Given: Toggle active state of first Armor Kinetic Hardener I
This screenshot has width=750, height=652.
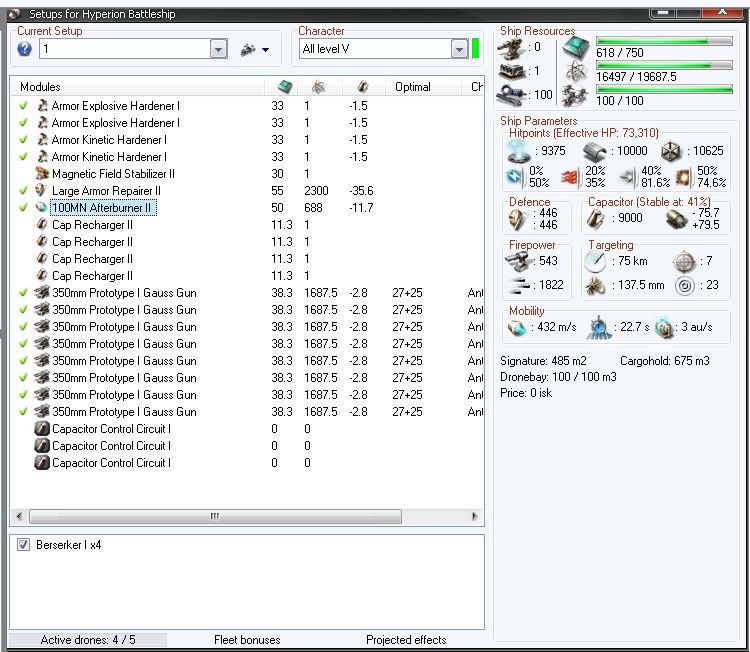Looking at the screenshot, I should [x=23, y=140].
